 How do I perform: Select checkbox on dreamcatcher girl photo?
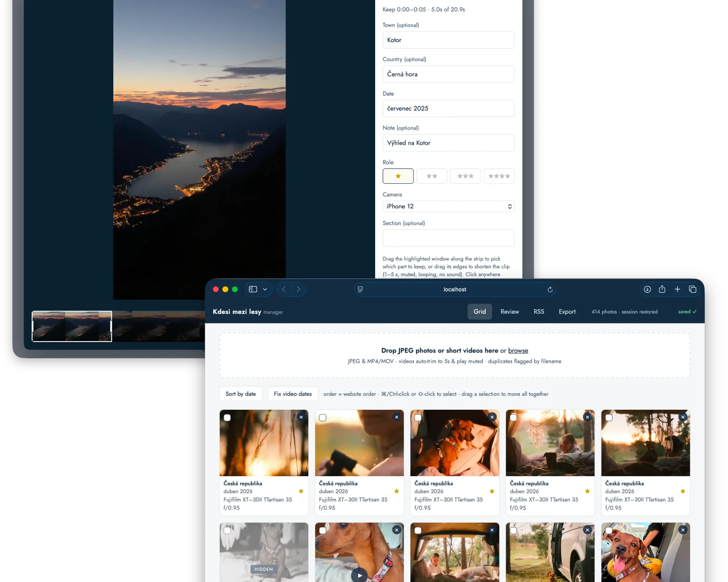pos(513,418)
